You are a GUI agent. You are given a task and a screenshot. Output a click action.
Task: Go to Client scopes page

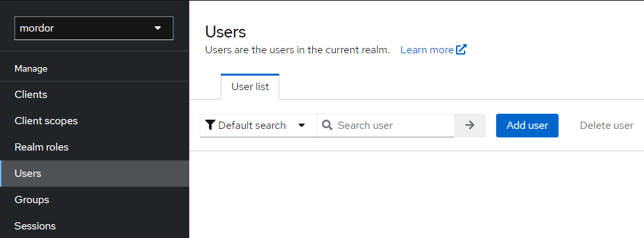[x=95, y=121]
